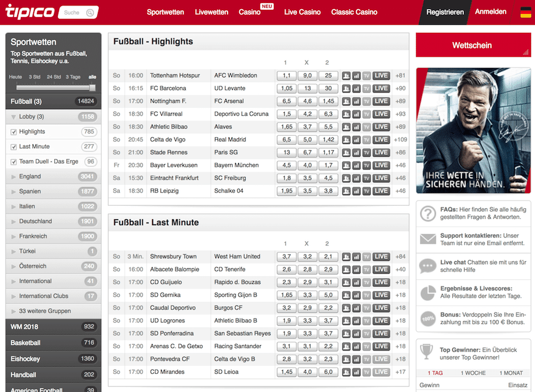
Task: Select the 3 Std time filter
Action: tap(34, 77)
